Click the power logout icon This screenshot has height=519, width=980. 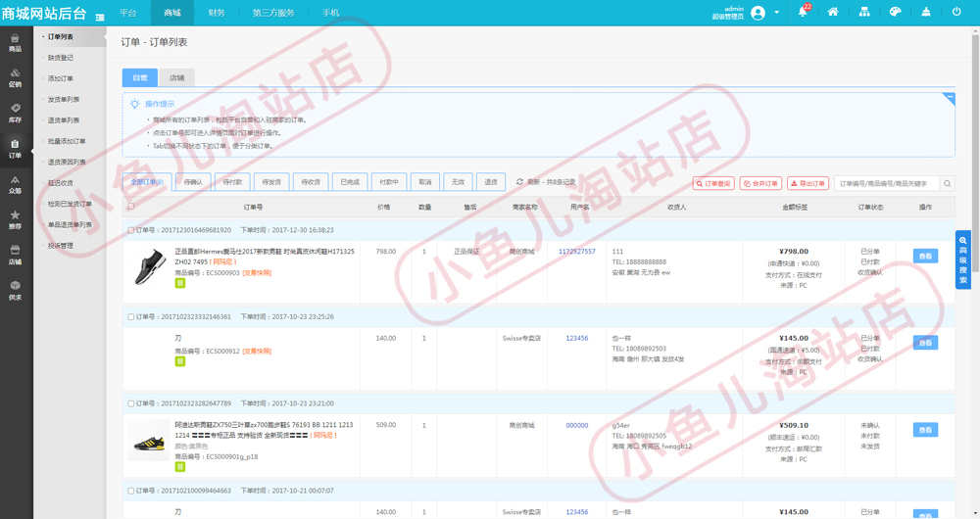[956, 12]
